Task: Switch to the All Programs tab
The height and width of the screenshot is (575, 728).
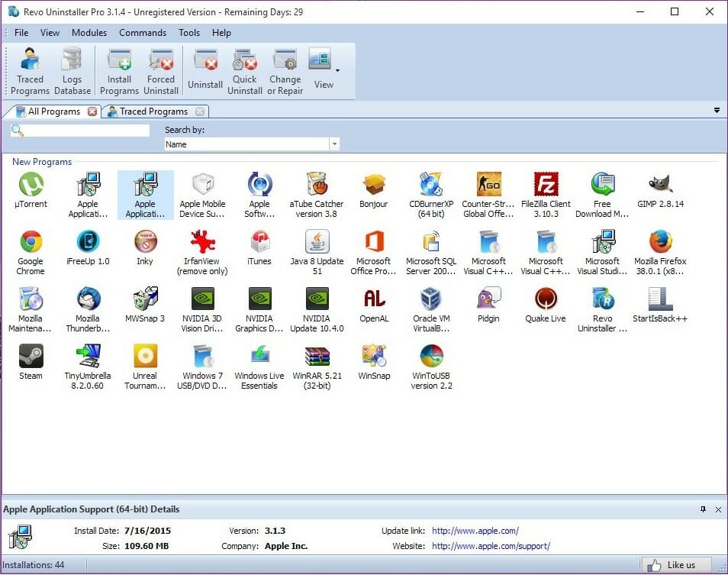Action: point(54,111)
